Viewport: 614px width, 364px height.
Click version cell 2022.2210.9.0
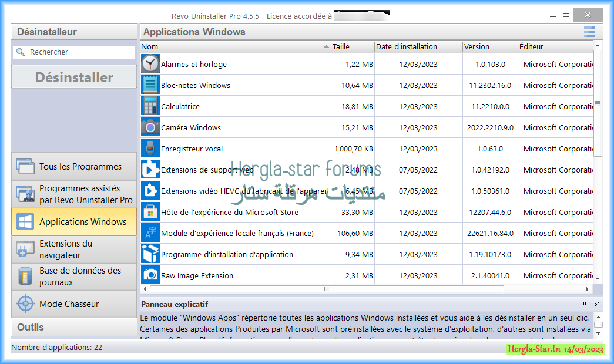pyautogui.click(x=490, y=127)
